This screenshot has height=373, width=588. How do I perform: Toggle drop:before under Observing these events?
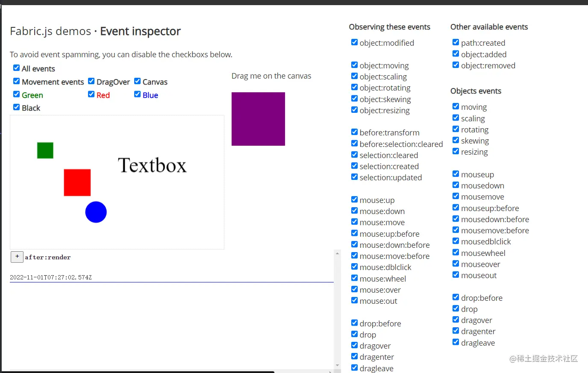(354, 323)
